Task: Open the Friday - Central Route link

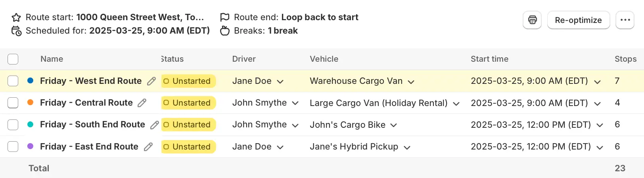Action: coord(86,103)
